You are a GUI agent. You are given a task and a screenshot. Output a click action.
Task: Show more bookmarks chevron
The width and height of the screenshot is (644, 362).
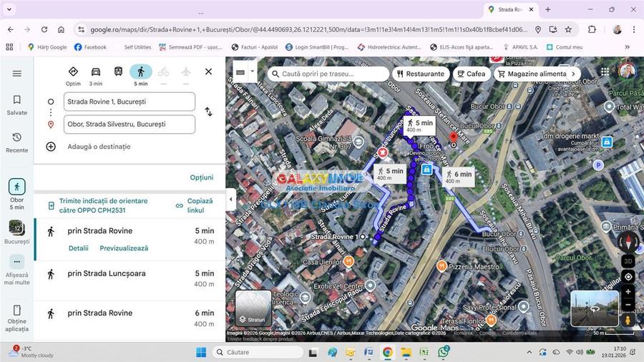(627, 47)
